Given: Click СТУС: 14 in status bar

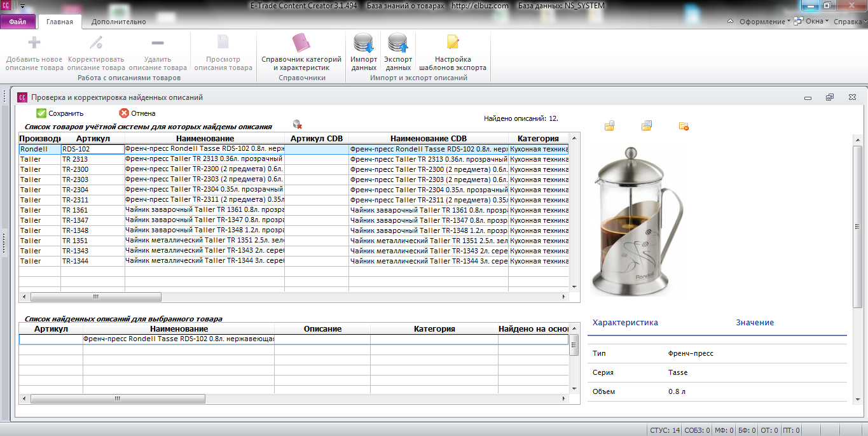Looking at the screenshot, I should coord(665,430).
